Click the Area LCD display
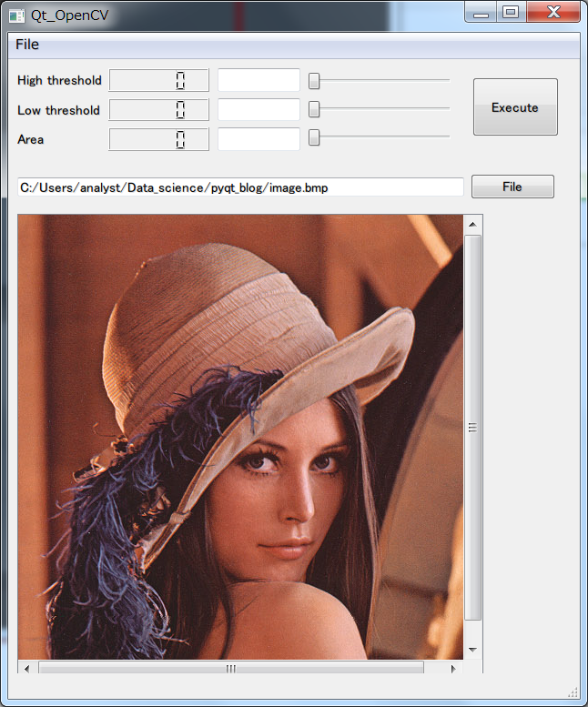The image size is (588, 707). point(158,139)
